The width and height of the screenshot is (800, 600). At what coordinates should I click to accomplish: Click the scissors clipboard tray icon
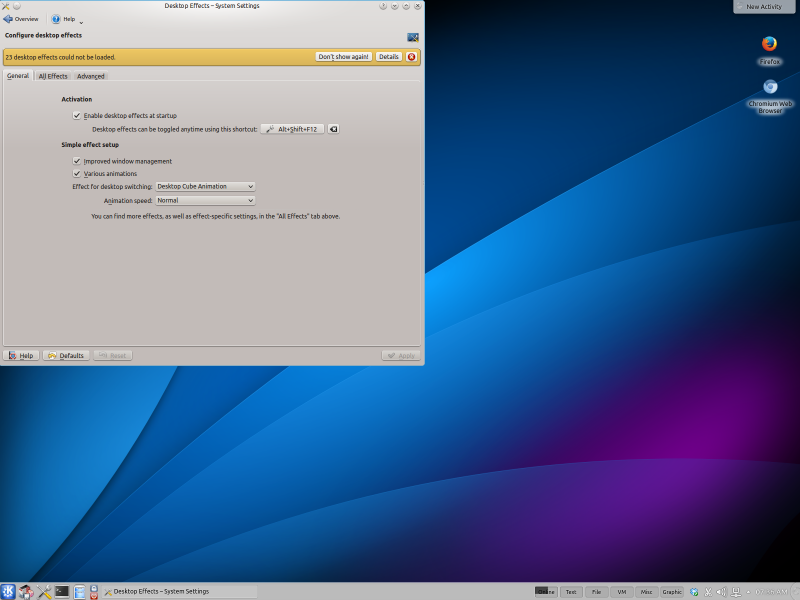(x=709, y=592)
